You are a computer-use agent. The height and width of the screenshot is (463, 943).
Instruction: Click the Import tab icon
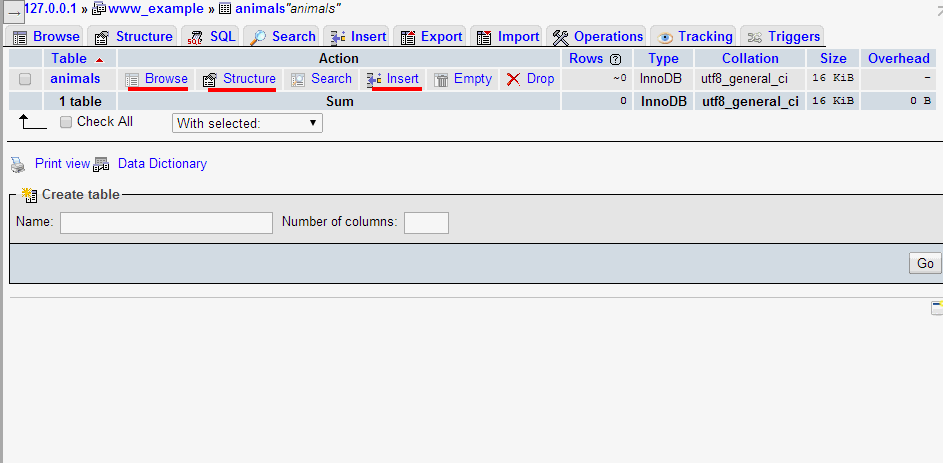484,38
